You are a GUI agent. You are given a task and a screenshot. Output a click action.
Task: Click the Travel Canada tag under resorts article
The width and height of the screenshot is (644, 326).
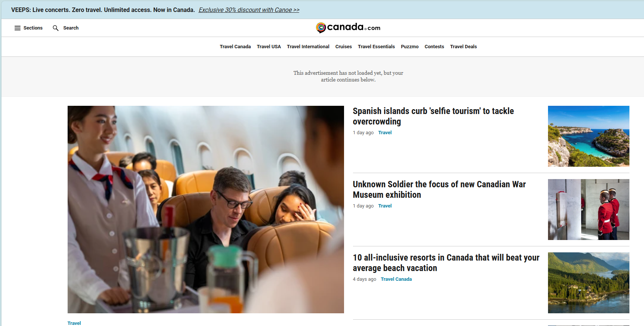(396, 279)
